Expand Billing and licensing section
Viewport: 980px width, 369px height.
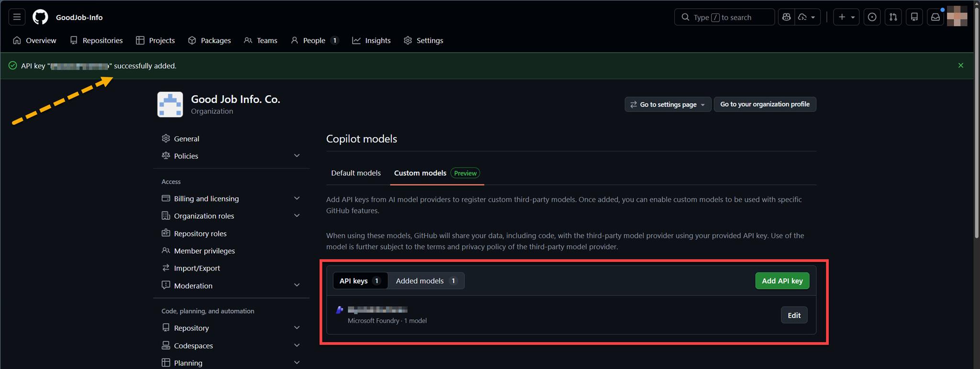(x=297, y=199)
